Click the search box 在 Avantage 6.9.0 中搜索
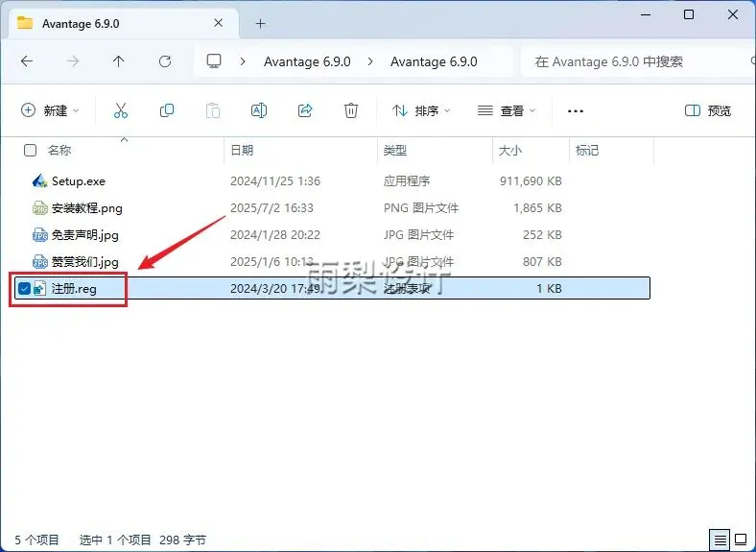The height and width of the screenshot is (552, 756). coord(636,61)
